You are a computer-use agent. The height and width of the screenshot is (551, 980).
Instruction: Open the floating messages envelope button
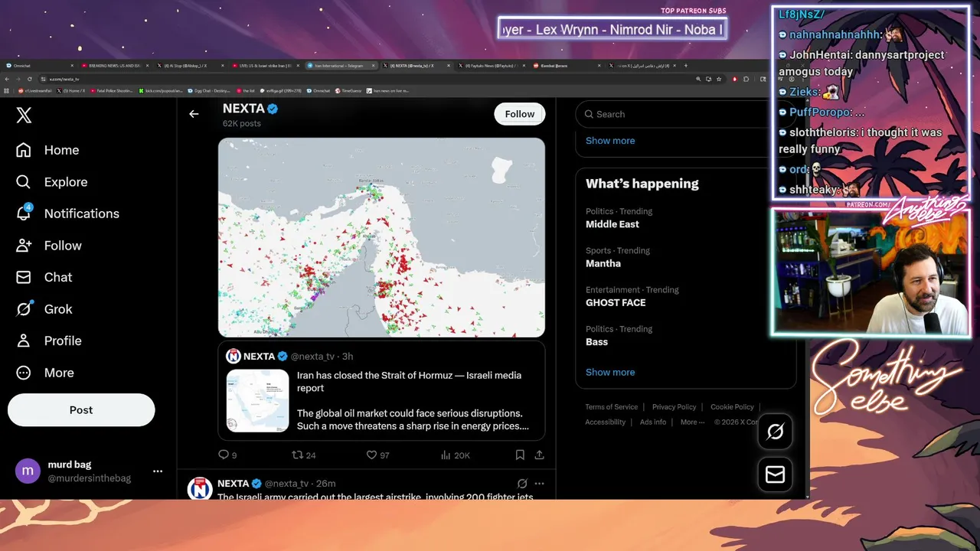pyautogui.click(x=775, y=475)
